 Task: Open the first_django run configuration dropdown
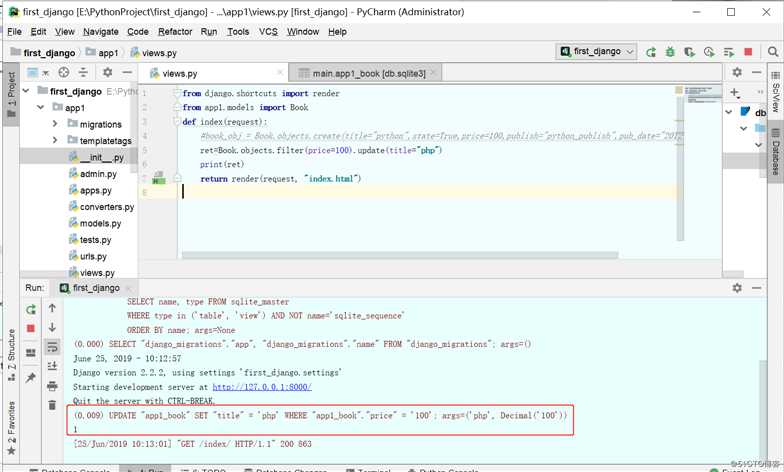(596, 52)
